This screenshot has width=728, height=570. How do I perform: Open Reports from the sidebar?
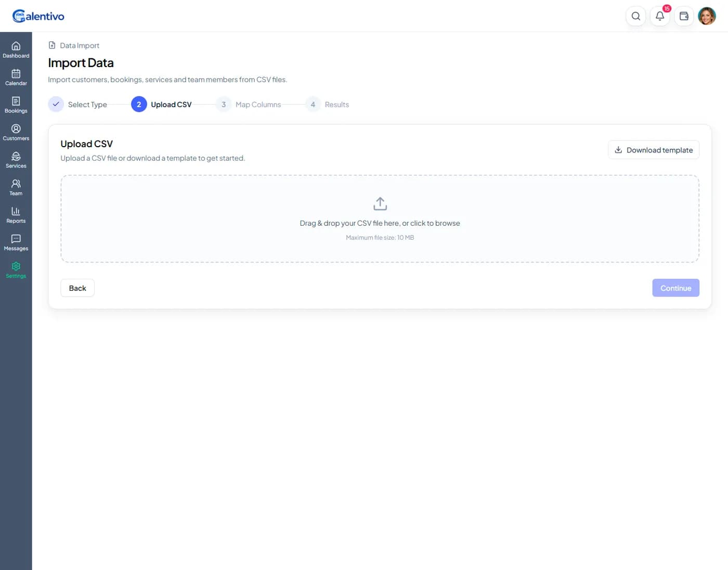[16, 214]
